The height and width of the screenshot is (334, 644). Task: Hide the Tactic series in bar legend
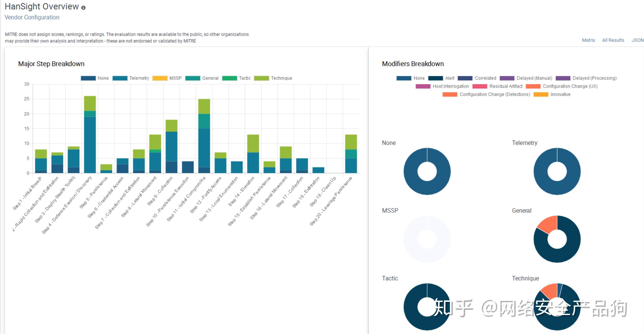(244, 78)
